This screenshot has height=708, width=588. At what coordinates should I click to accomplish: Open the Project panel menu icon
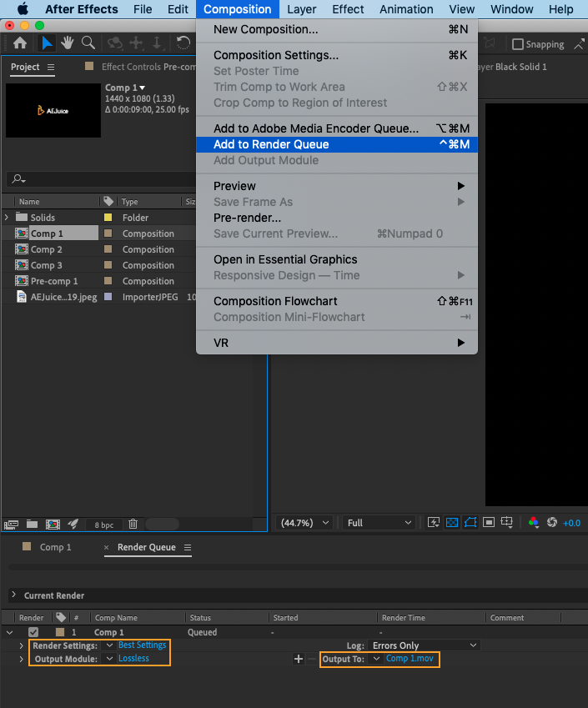point(51,68)
